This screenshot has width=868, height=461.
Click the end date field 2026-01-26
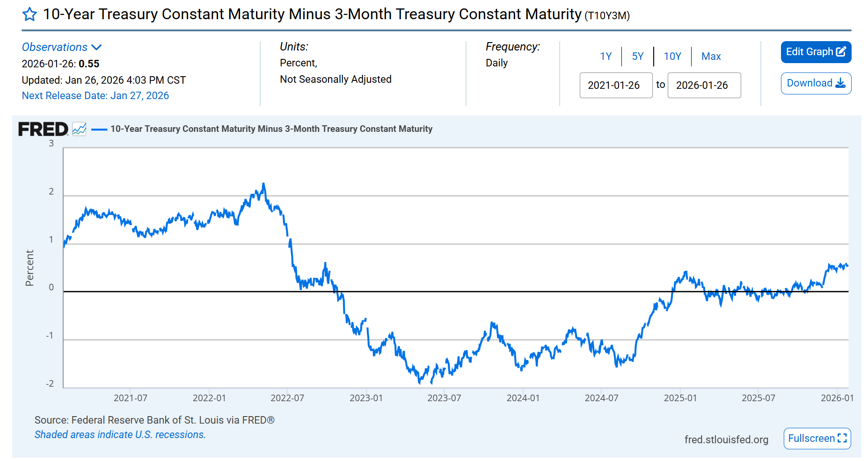(704, 85)
